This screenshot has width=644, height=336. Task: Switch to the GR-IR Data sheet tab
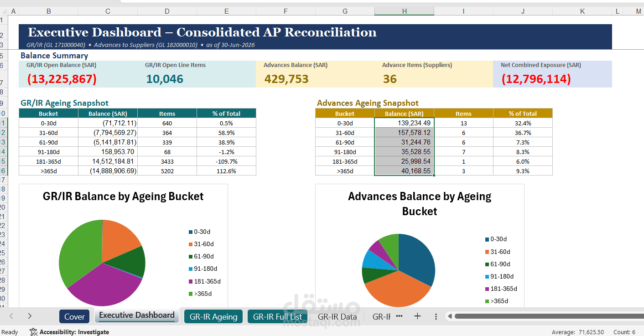(x=337, y=316)
